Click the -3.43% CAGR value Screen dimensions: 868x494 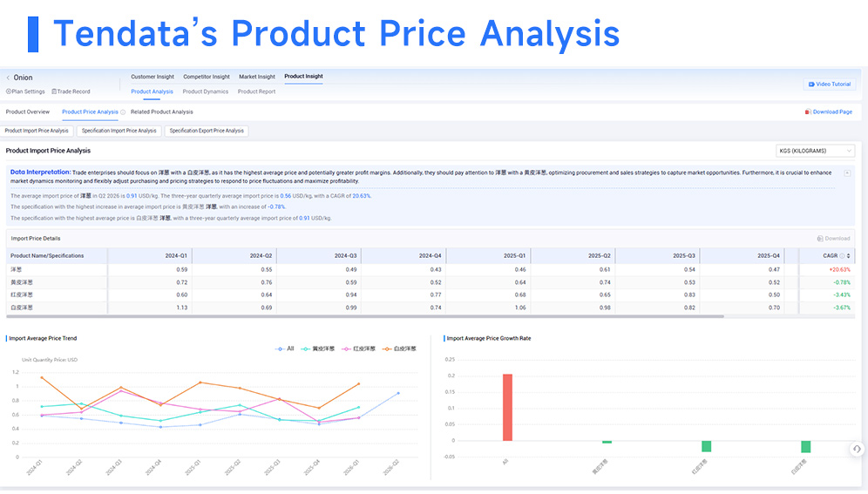coord(842,295)
